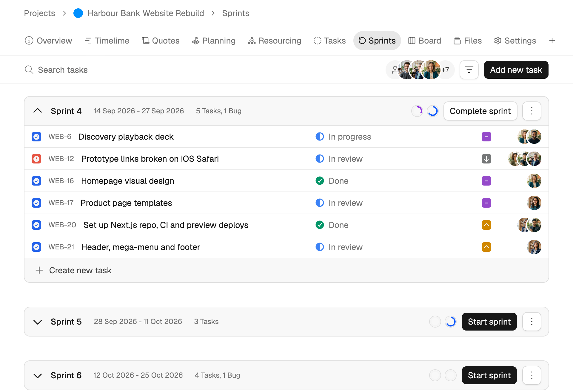Open the Board tab
Image resolution: width=573 pixels, height=392 pixels.
[425, 41]
